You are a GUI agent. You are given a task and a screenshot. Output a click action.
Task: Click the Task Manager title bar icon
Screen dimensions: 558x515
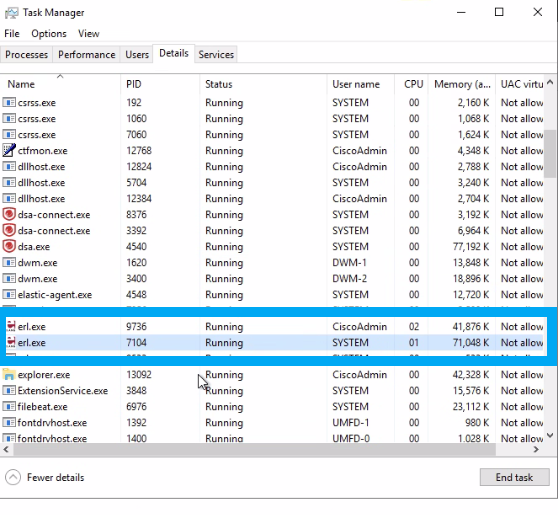[x=11, y=13]
